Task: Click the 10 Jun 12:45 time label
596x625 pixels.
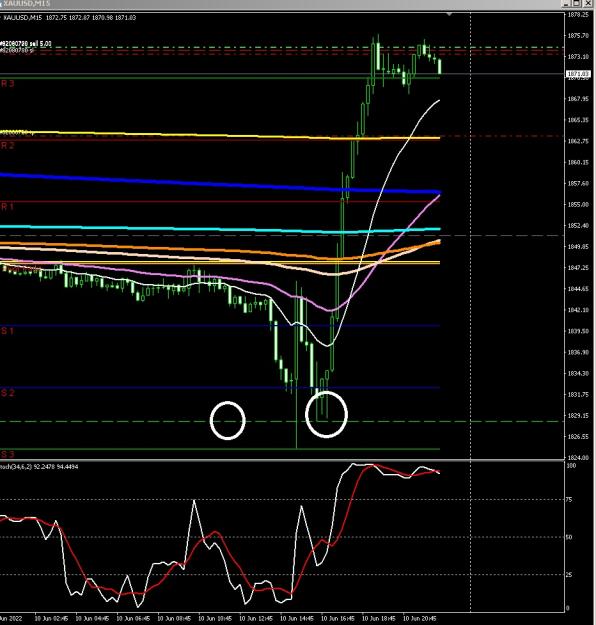Action: 256,619
